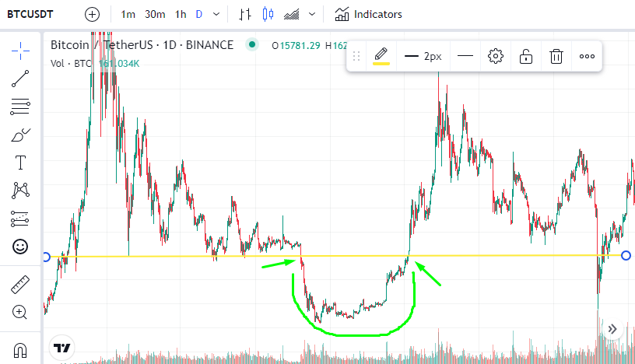Image resolution: width=635 pixels, height=364 pixels.
Task: Click the TradingView logo
Action: point(62,348)
